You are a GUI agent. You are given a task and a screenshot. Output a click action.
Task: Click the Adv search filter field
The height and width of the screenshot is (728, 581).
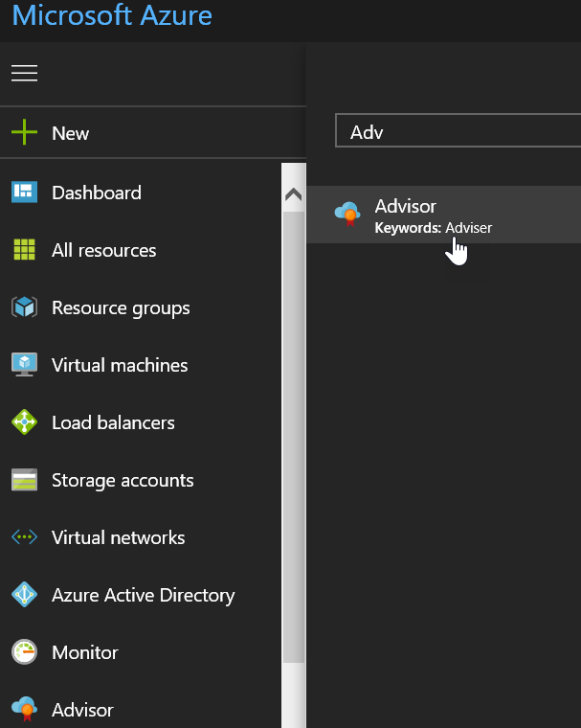click(x=459, y=132)
